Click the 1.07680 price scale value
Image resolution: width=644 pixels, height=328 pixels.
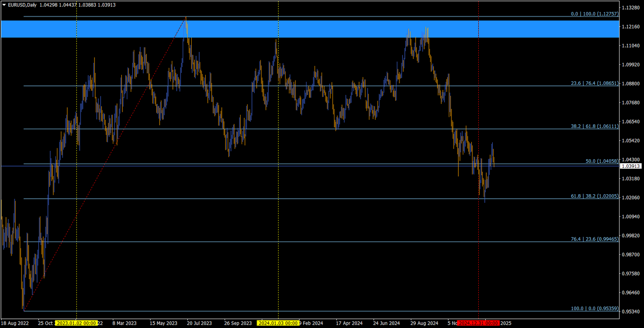[631, 102]
